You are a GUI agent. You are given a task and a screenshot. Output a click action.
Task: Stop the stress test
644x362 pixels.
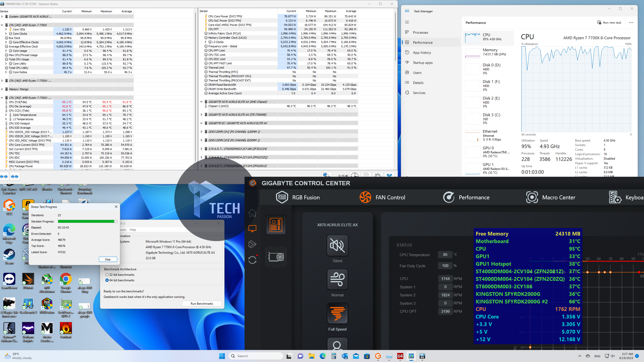click(108, 259)
